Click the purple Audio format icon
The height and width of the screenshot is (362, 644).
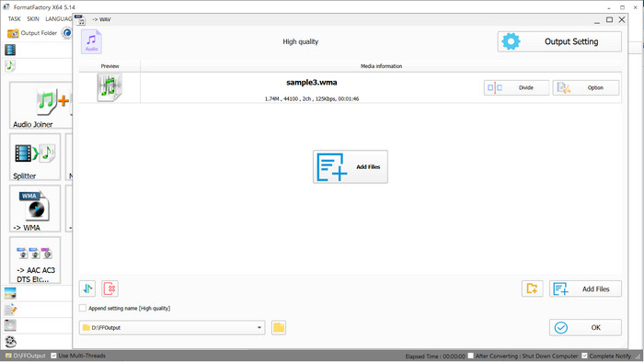pos(91,41)
